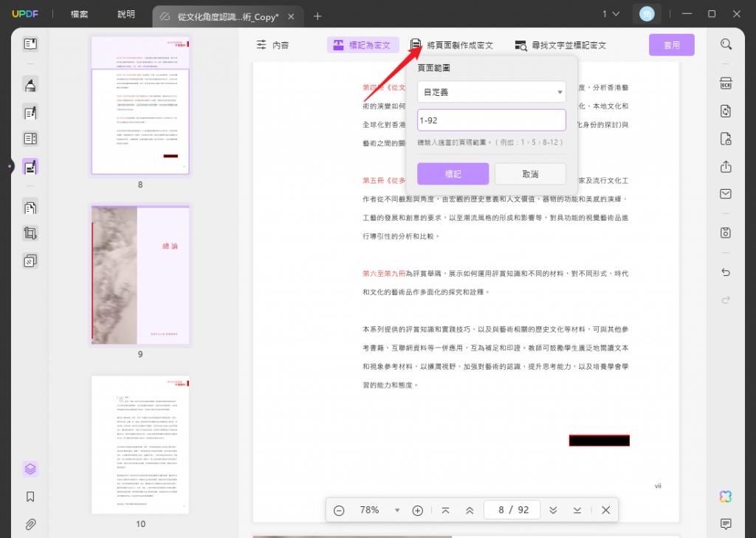
Task: Close the current document tab
Action: [291, 16]
